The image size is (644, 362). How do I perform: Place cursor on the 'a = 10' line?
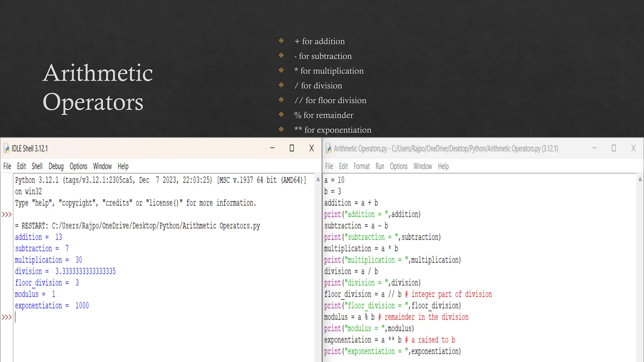click(334, 180)
